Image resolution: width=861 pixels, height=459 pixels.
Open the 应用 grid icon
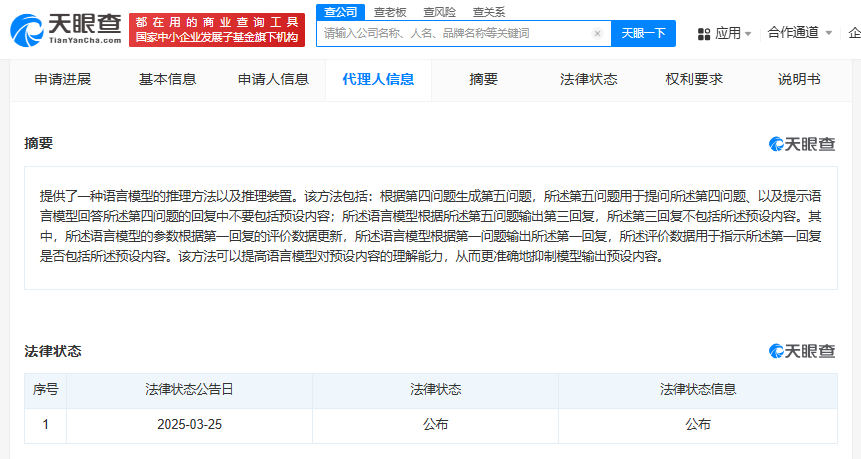(x=704, y=34)
